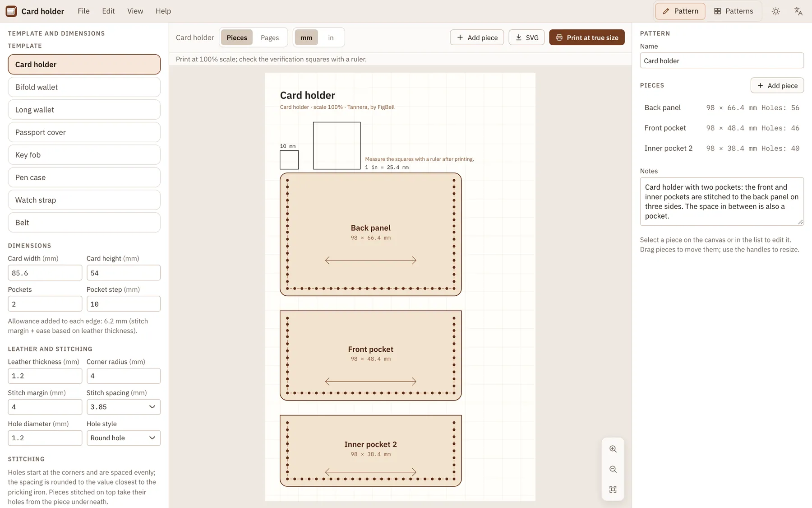
Task: Pick the Passport cover template
Action: point(84,132)
